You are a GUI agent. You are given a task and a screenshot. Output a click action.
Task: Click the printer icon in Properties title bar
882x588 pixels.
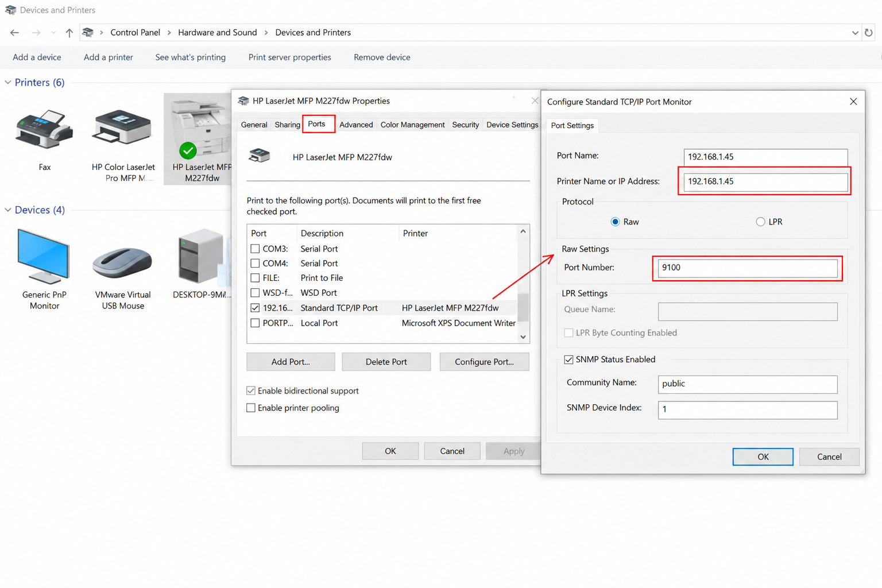[243, 100]
